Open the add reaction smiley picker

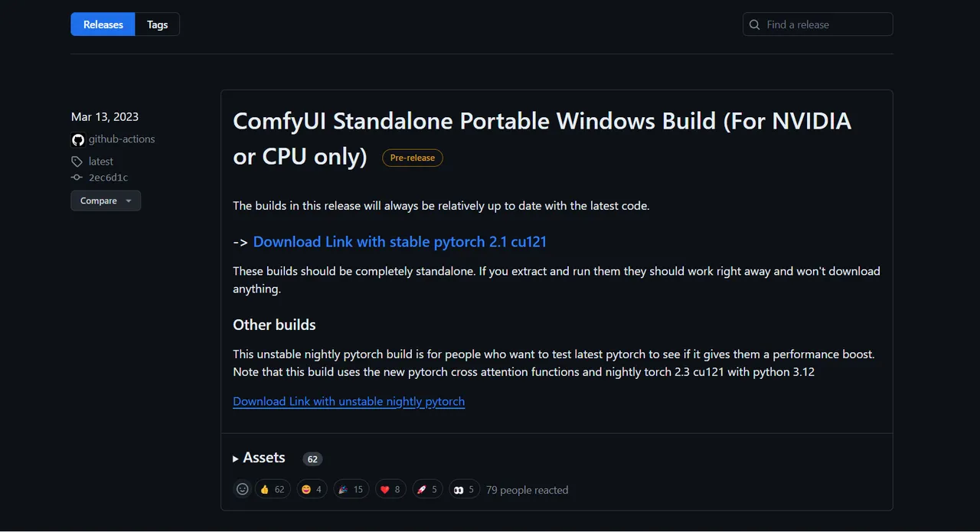[x=242, y=489]
